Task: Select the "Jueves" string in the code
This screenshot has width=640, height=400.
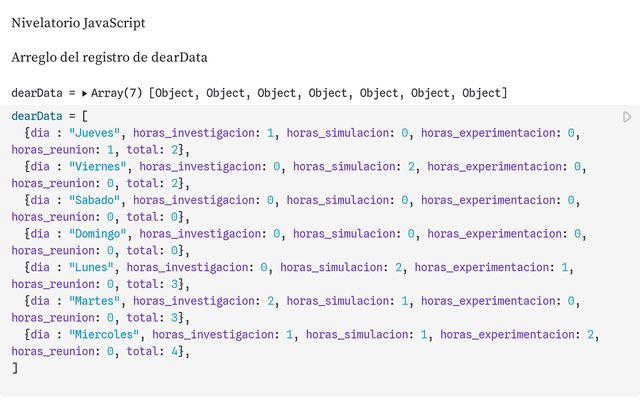Action: click(x=94, y=133)
